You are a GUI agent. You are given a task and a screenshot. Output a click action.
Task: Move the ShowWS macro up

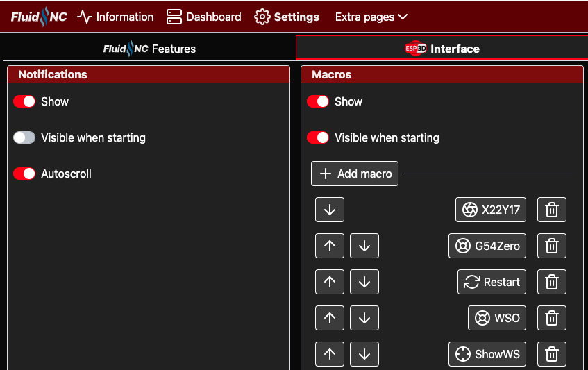[x=330, y=354]
